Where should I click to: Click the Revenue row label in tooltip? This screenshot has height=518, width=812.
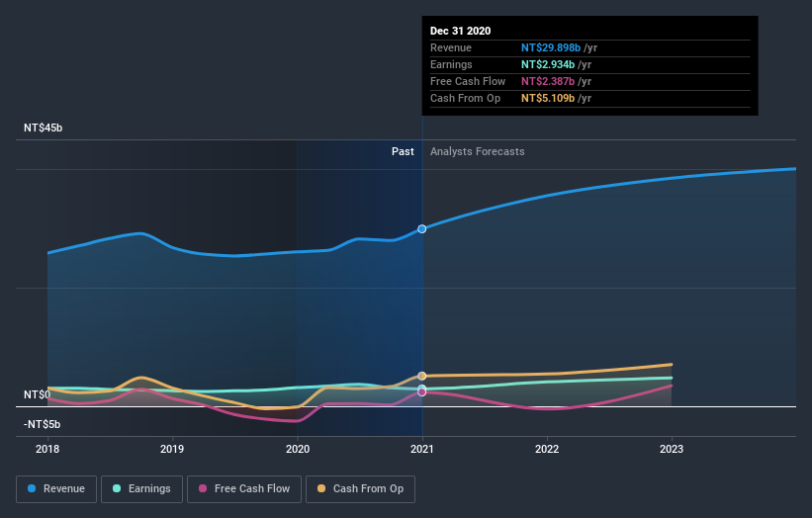[x=451, y=47]
